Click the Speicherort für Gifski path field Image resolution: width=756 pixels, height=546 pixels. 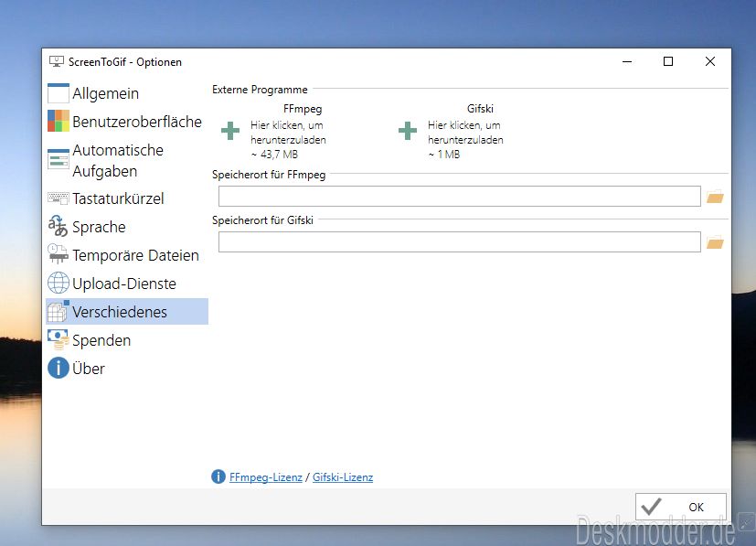[x=460, y=242]
